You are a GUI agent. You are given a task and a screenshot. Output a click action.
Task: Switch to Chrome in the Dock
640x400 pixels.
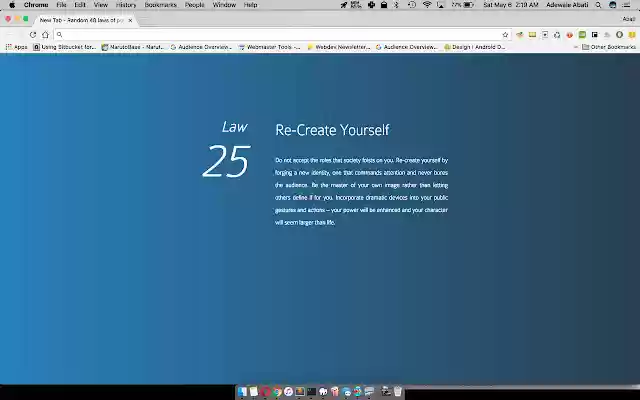[277, 392]
